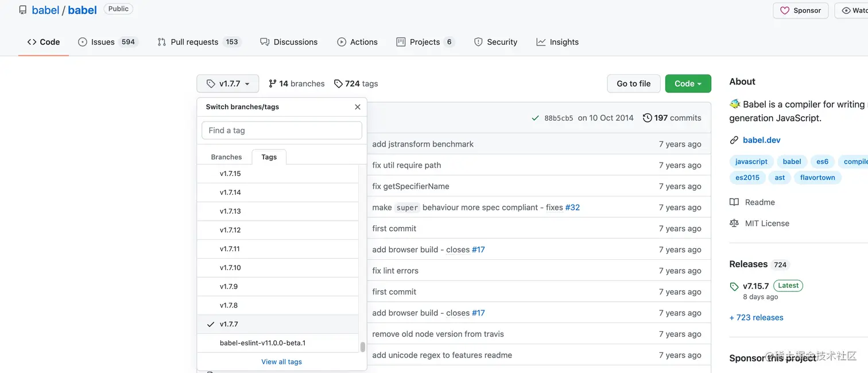Switch to the Tags tab in popup
The image size is (868, 373).
[x=269, y=157]
